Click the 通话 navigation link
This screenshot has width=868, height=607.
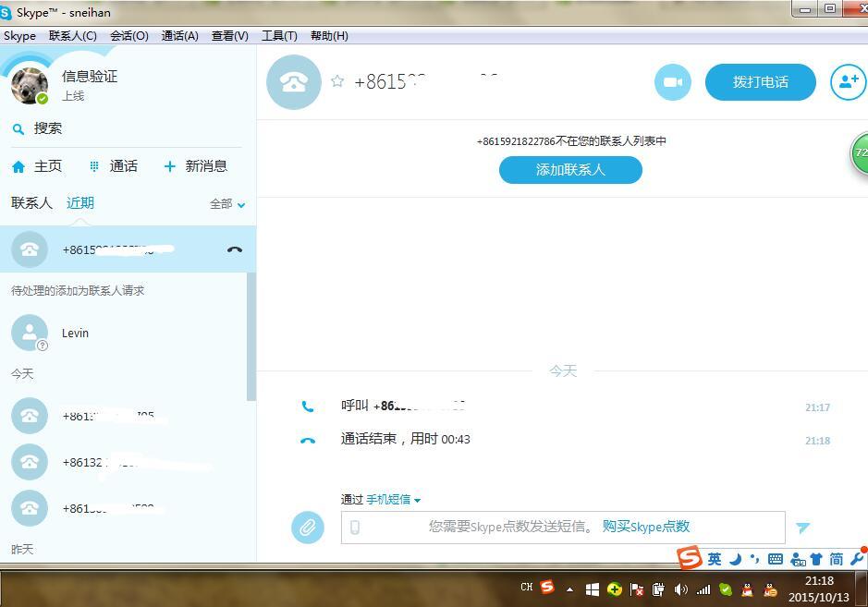(124, 166)
